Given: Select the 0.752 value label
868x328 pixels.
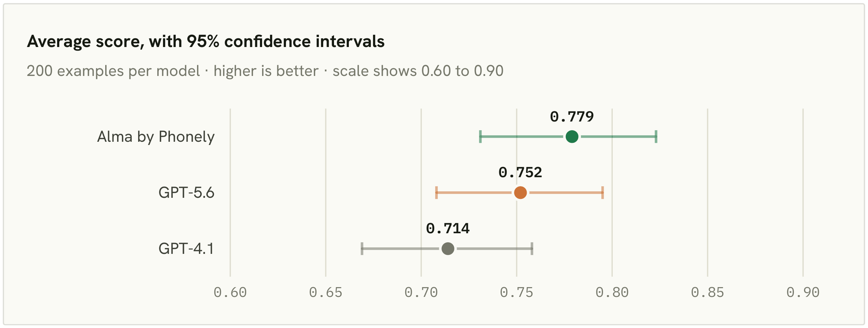Looking at the screenshot, I should (x=520, y=172).
